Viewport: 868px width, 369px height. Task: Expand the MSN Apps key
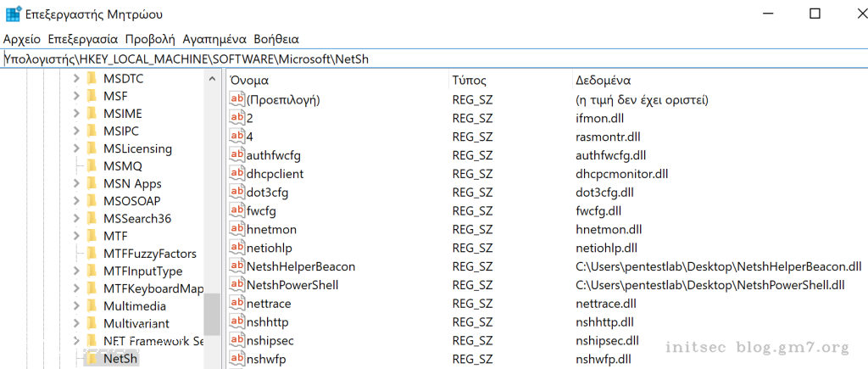point(76,184)
